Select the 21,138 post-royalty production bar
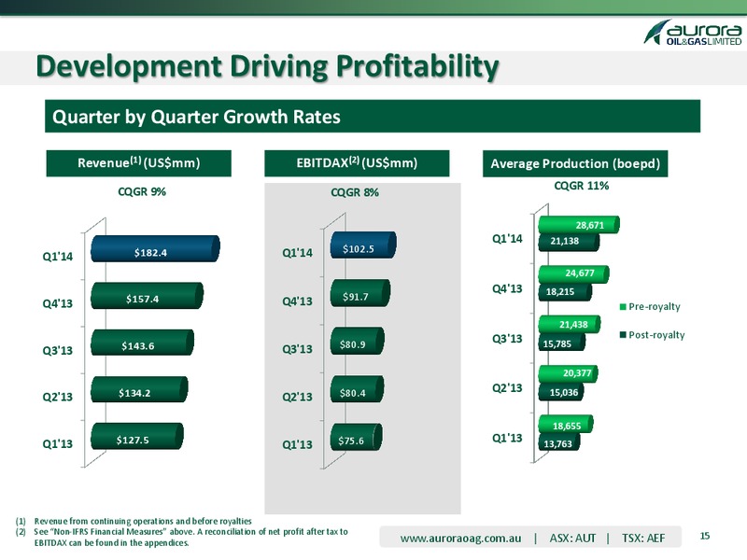Screen dimensions: 747x560 tap(569, 242)
